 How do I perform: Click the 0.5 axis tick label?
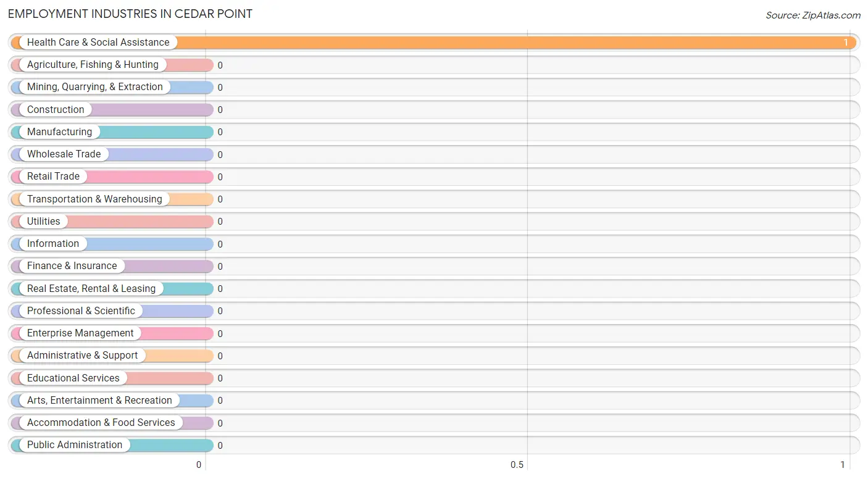[517, 465]
